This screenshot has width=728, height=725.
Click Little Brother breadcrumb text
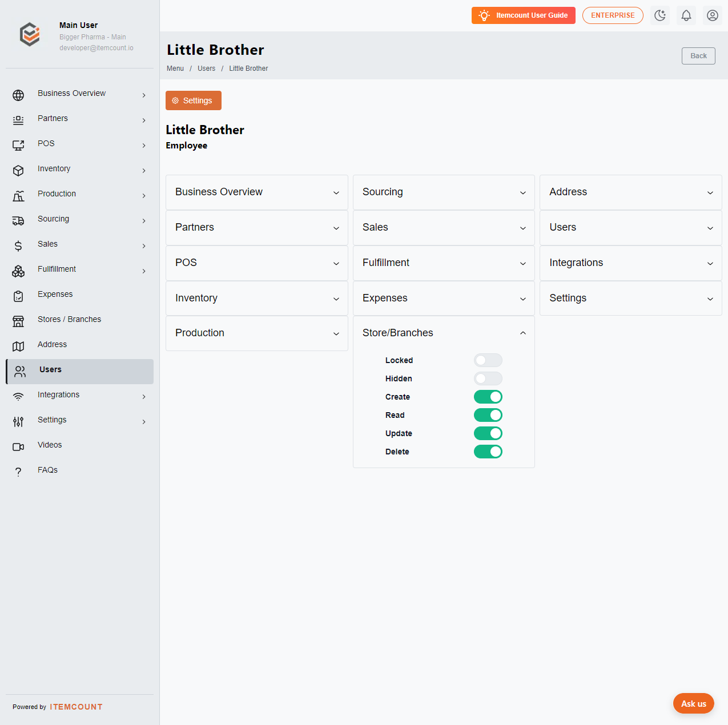(248, 69)
